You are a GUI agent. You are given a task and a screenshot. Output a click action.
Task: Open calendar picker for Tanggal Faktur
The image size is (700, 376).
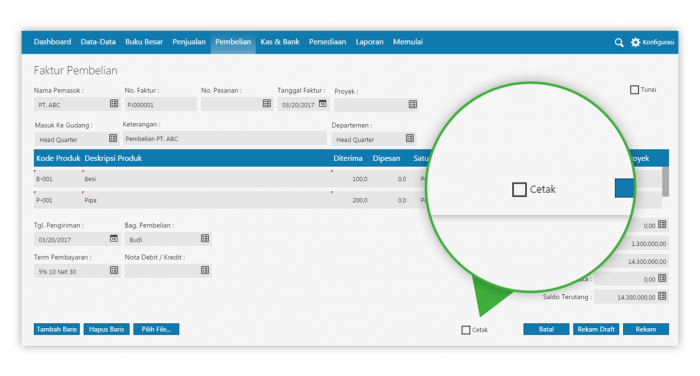coord(323,104)
